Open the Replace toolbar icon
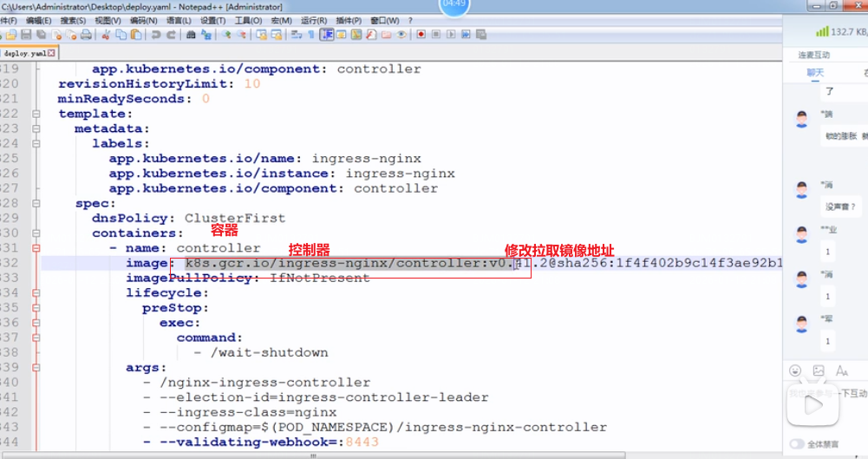 click(x=206, y=35)
